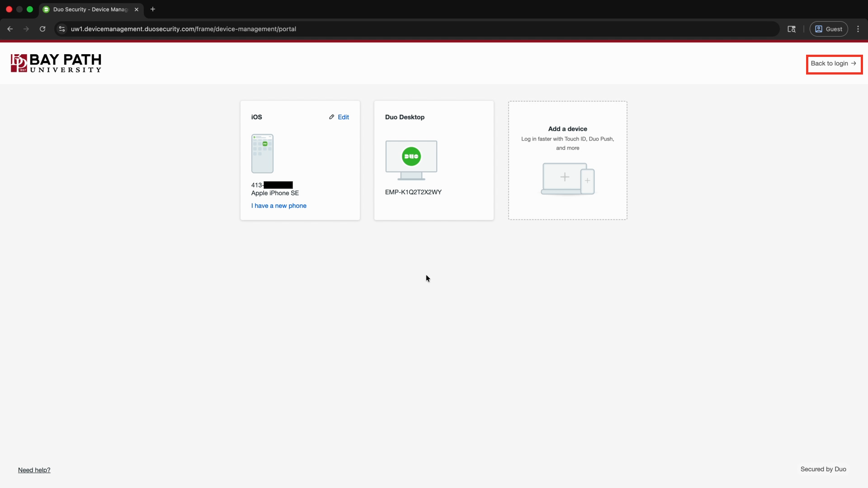Click the Add a device heading
This screenshot has height=488, width=868.
coord(568,129)
